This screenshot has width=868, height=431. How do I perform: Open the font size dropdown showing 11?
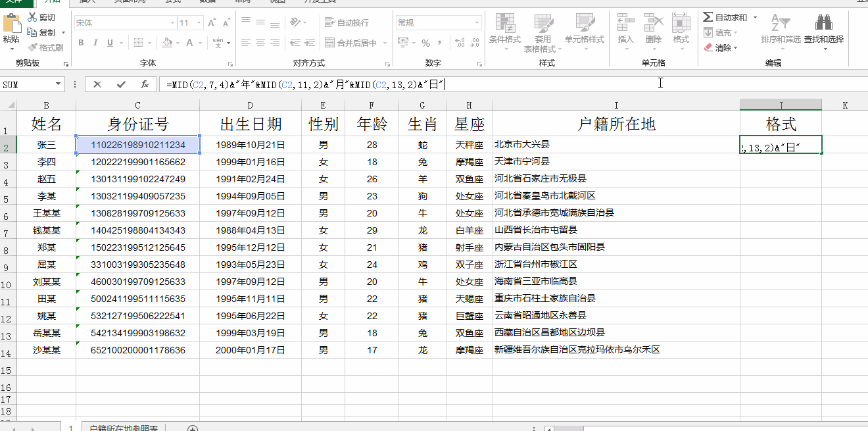coord(199,23)
